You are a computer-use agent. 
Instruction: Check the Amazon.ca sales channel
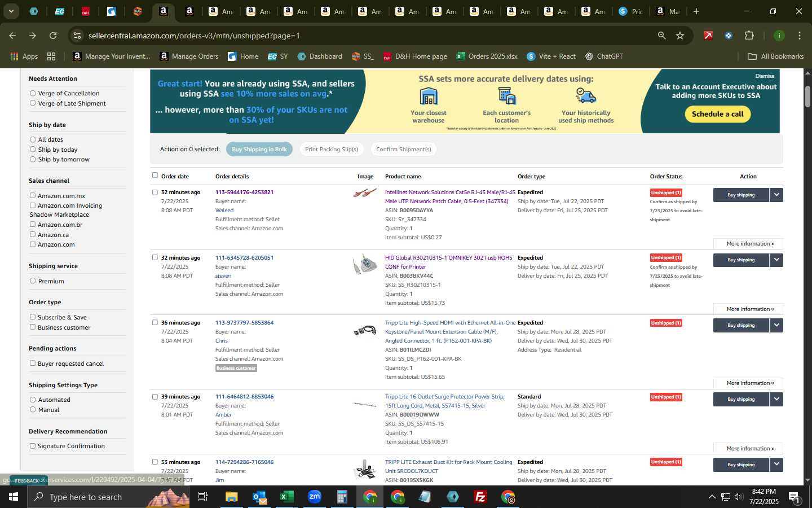point(33,235)
